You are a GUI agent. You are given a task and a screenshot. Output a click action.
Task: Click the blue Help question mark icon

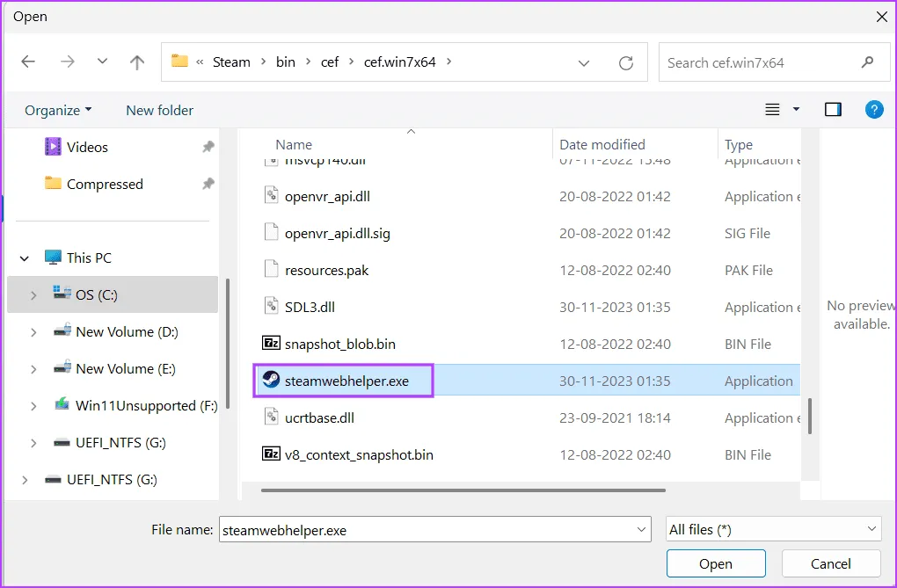(873, 110)
